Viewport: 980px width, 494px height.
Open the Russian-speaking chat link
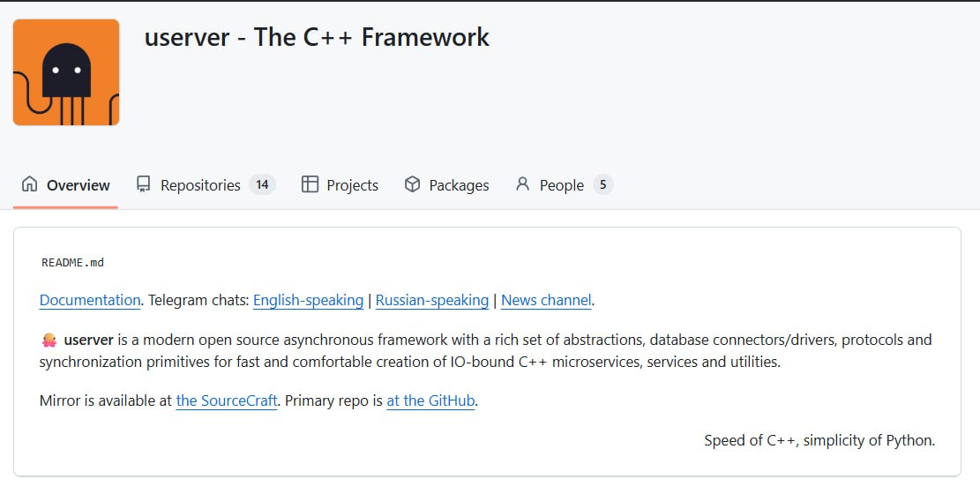pos(432,300)
